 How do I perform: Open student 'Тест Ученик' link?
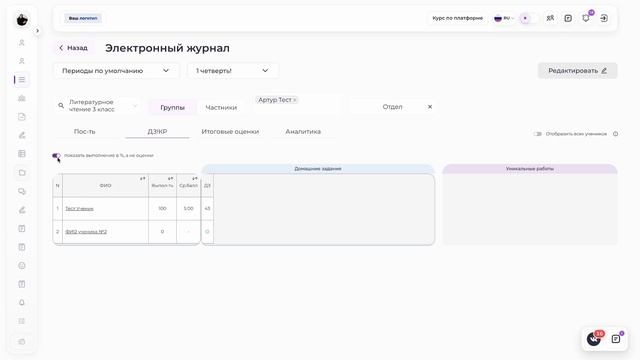pos(80,209)
